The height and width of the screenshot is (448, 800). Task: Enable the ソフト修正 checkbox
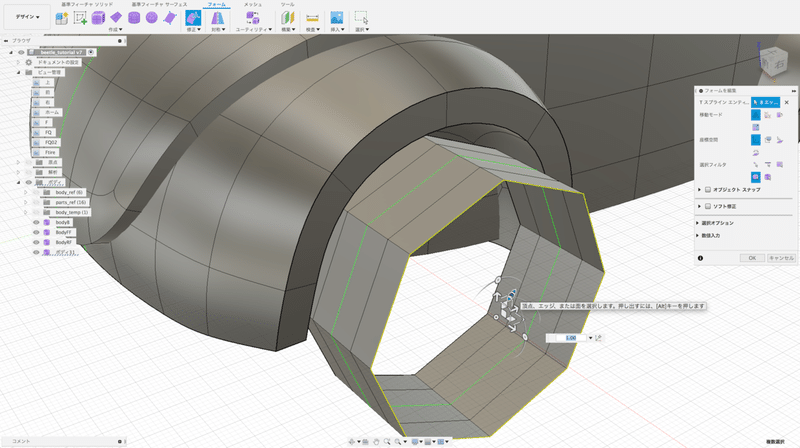708,207
